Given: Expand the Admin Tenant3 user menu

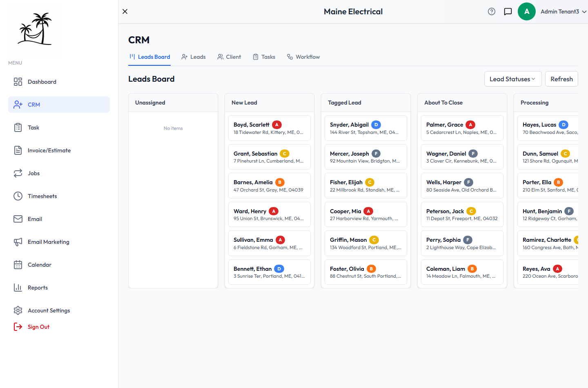Looking at the screenshot, I should tap(563, 11).
